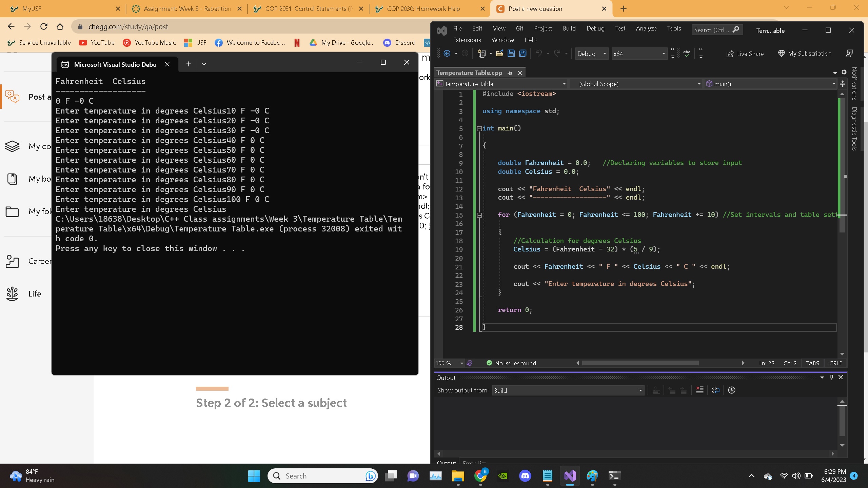Screen dimensions: 868x488
Task: Pin the Output window
Action: pos(832,377)
